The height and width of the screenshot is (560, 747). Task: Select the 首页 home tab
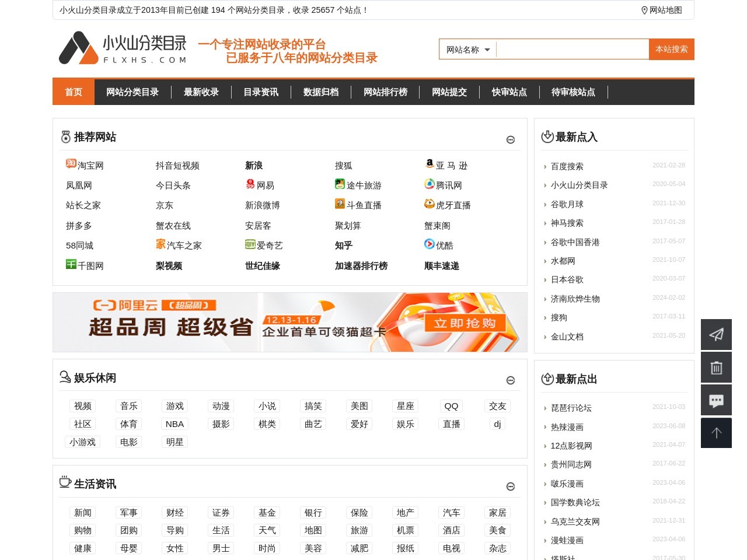pos(74,92)
